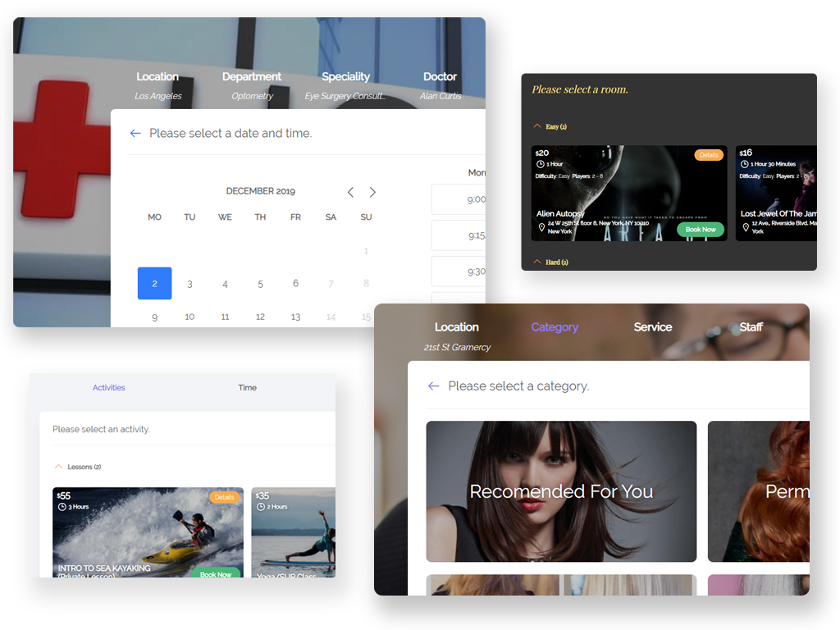The width and height of the screenshot is (840, 630).
Task: Open the $35 yoga class card
Action: click(x=294, y=532)
